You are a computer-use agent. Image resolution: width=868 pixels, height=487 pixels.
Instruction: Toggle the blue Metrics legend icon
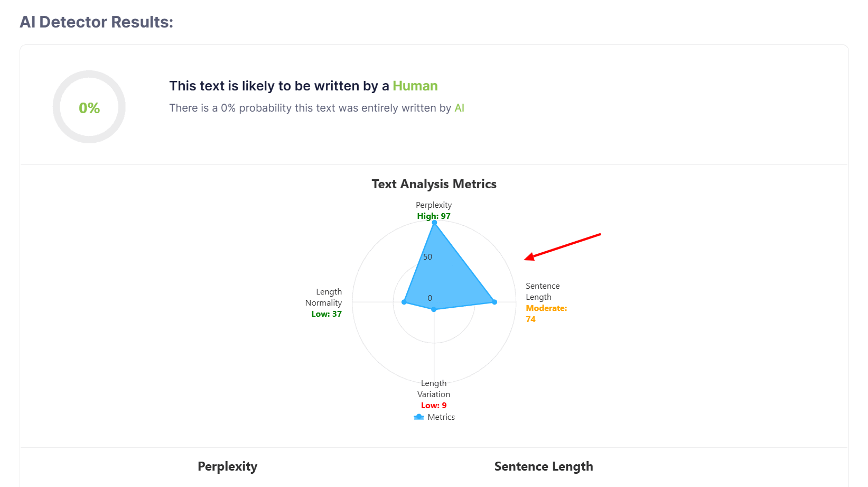(419, 417)
